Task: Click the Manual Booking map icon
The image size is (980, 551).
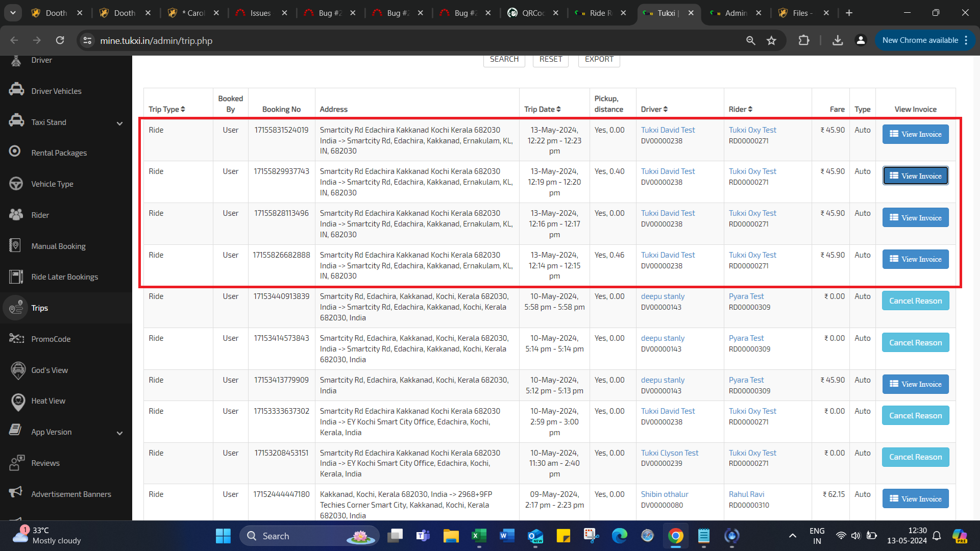Action: 15,245
